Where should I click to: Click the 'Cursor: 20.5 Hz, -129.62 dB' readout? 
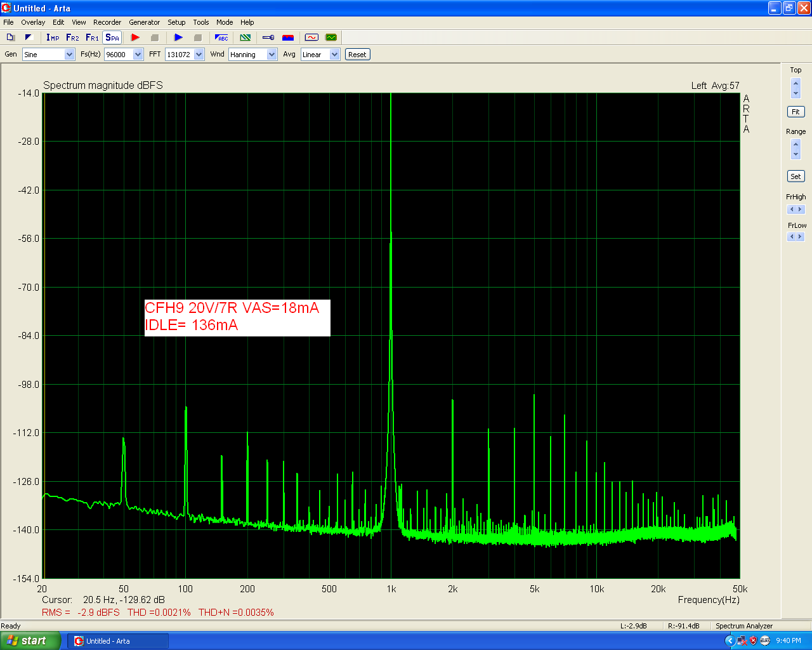click(103, 600)
